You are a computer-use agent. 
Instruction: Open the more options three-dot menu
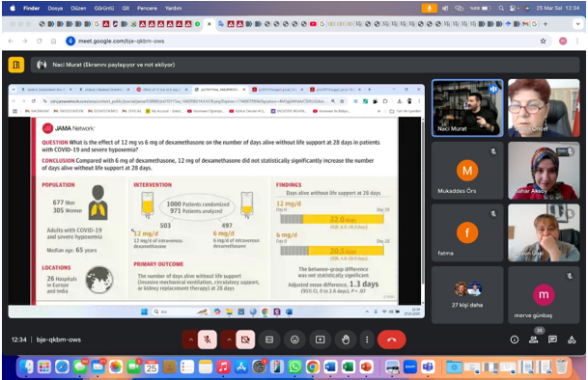(x=367, y=339)
